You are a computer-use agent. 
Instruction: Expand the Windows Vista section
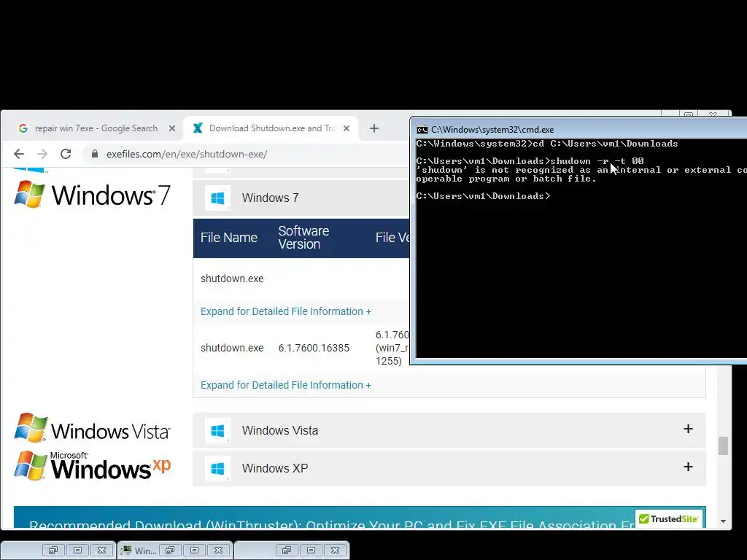(449, 430)
